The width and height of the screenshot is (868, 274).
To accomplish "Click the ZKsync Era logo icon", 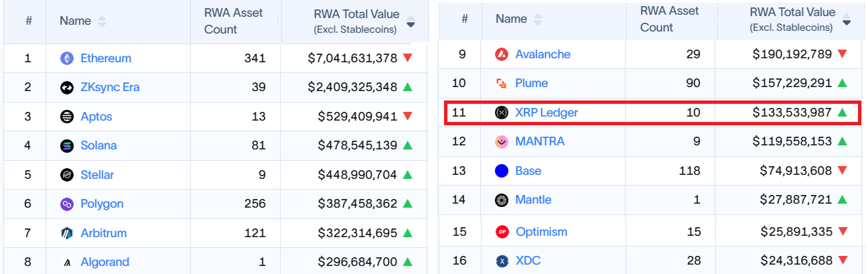I will point(67,88).
